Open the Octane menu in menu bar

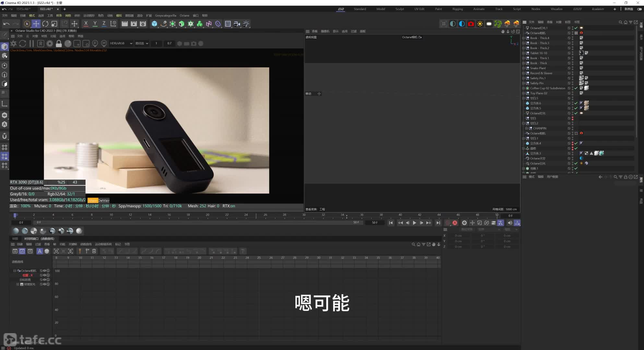(x=185, y=16)
